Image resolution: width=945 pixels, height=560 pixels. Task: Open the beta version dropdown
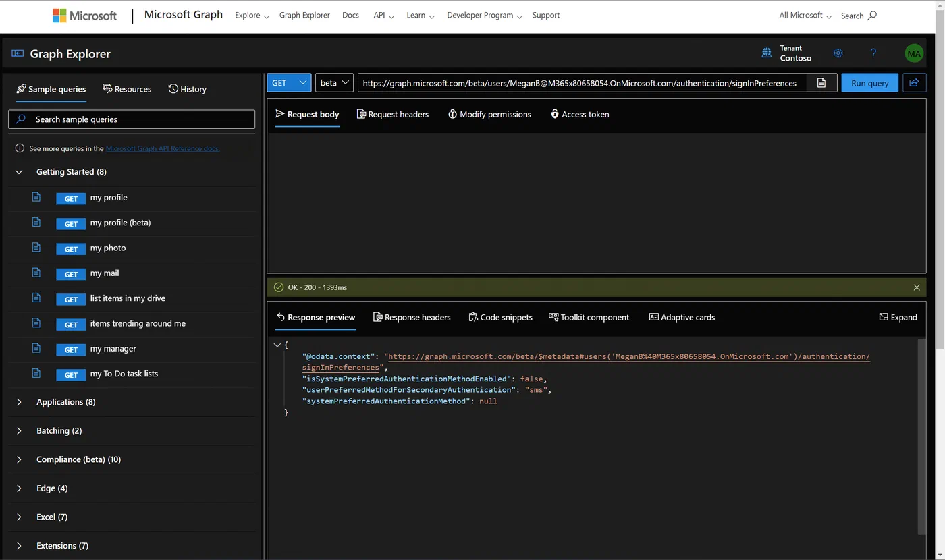(334, 82)
